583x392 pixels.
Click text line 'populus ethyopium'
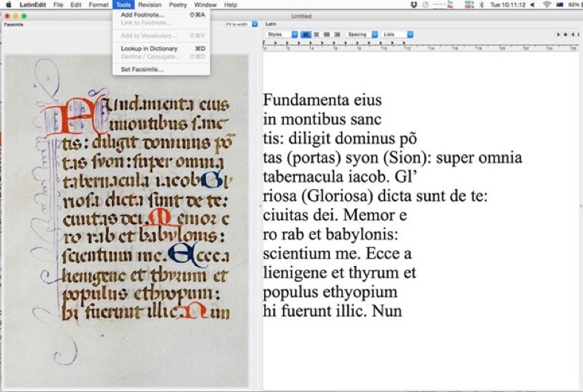(330, 293)
